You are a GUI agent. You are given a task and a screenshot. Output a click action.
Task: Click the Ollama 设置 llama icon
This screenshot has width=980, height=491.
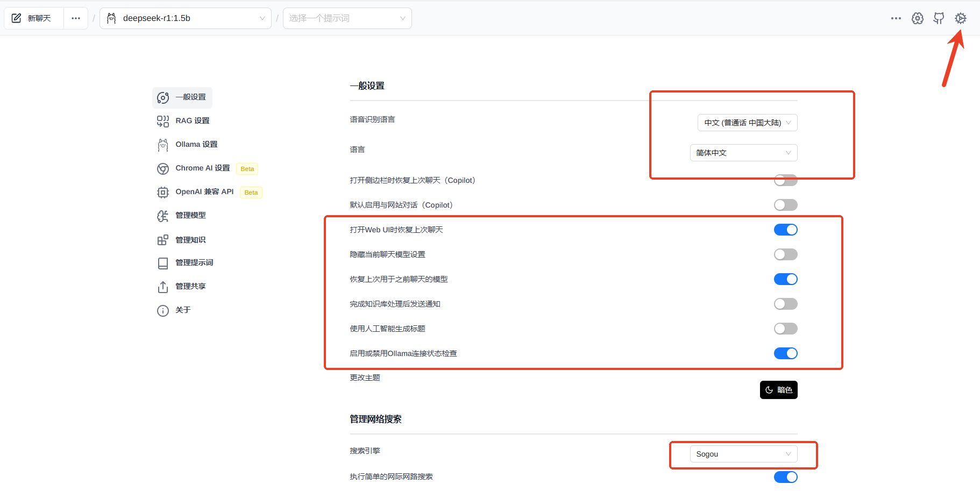162,145
